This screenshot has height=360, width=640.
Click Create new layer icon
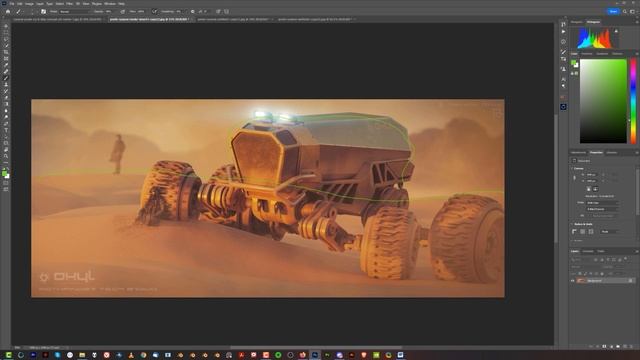coord(624,346)
